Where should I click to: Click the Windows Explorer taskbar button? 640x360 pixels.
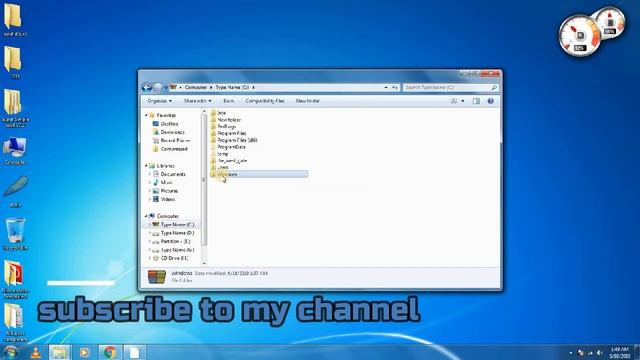[60, 352]
